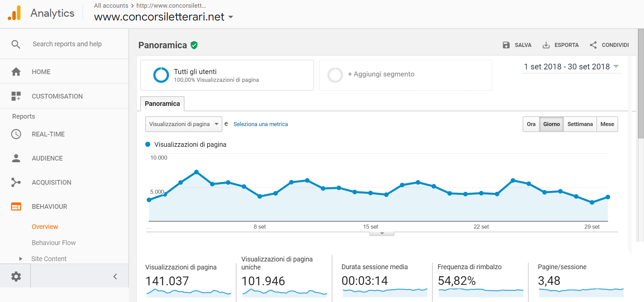Open Real-Time reports clock icon
Viewport: 644px width, 302px height.
[x=16, y=134]
